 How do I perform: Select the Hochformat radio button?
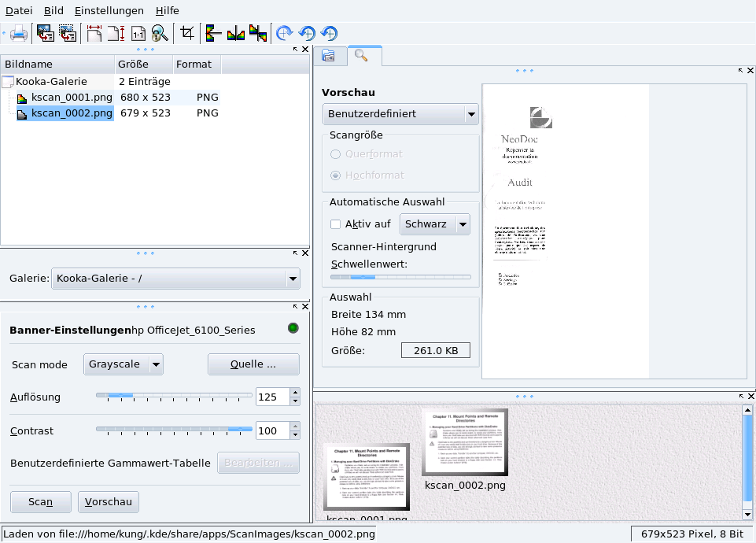click(x=337, y=175)
